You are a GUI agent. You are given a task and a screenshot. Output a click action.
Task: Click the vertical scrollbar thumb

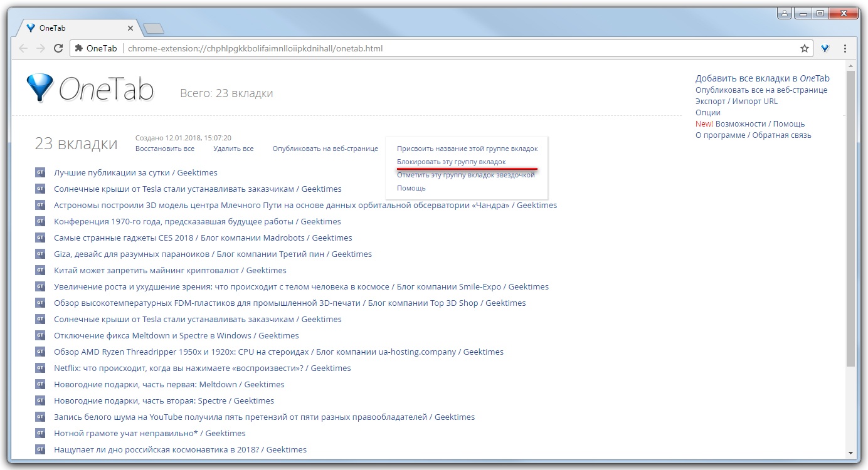click(x=850, y=218)
